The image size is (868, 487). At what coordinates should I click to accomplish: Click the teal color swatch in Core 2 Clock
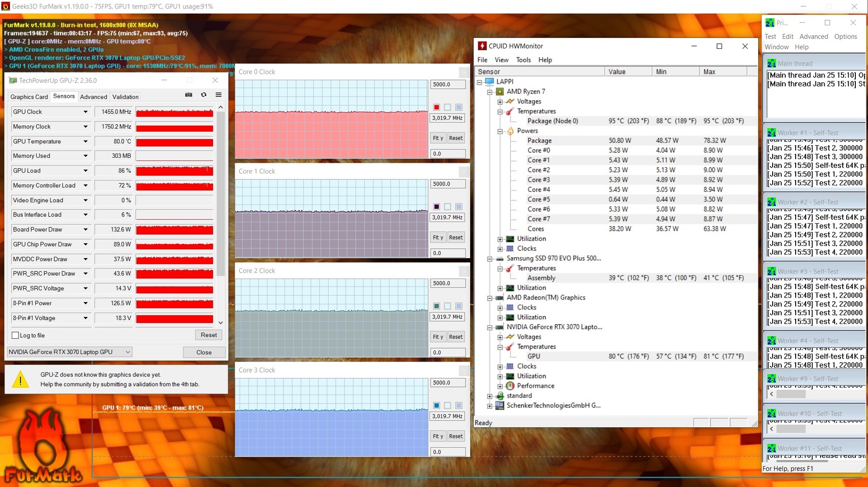(436, 306)
